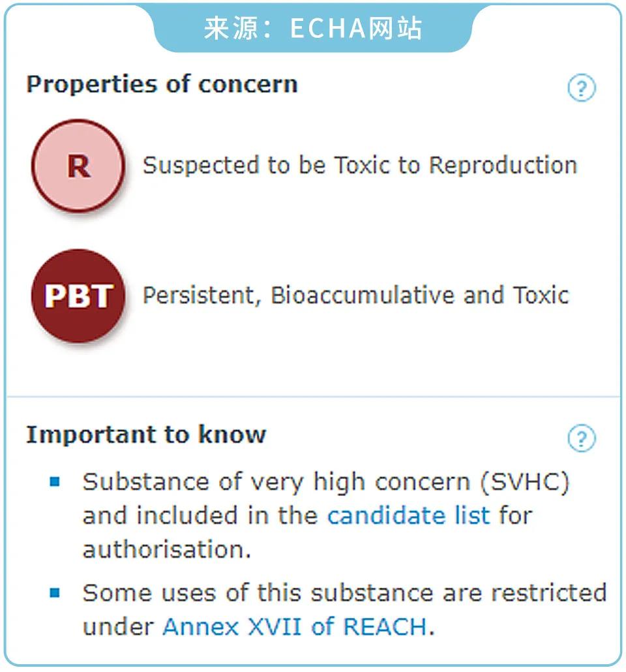Screen dimensions: 626x672
Task: Click the text 'and included in the'
Action: point(201,515)
